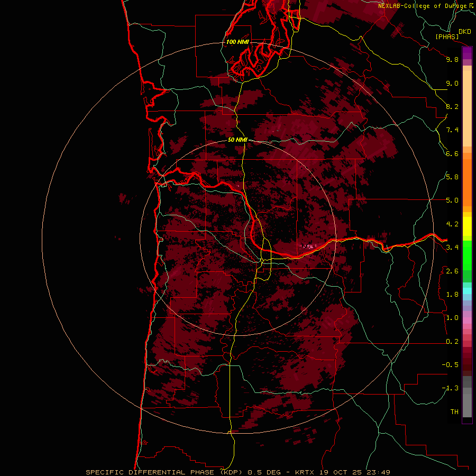Click the 5.0 value on the color scale
Viewport: 476px width, 476px height.
point(452,200)
